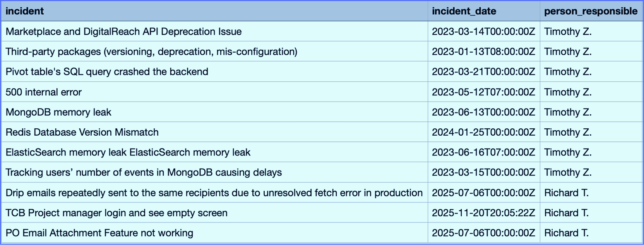Click the MongoDB memory leak incident cell

pyautogui.click(x=58, y=112)
